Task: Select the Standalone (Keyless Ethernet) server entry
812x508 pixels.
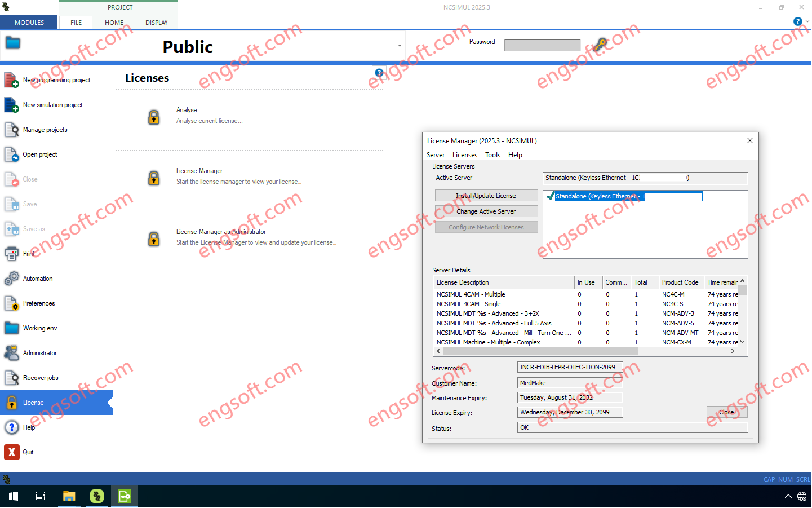Action: tap(624, 196)
